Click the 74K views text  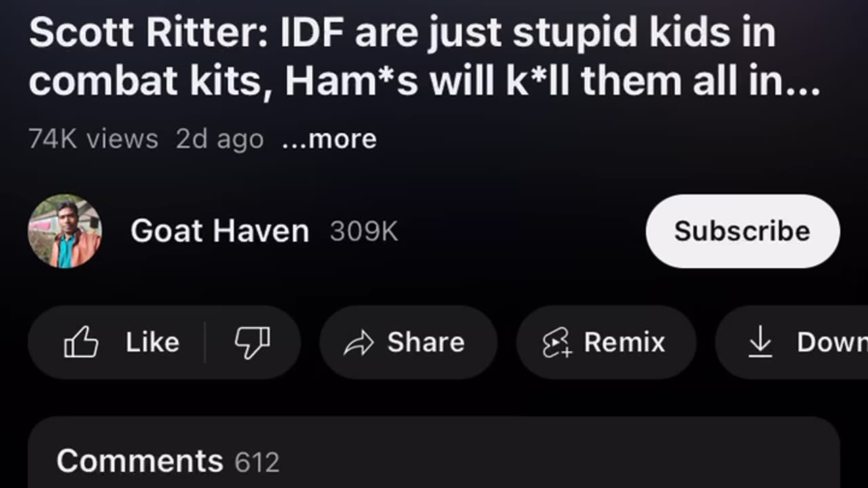pos(94,139)
